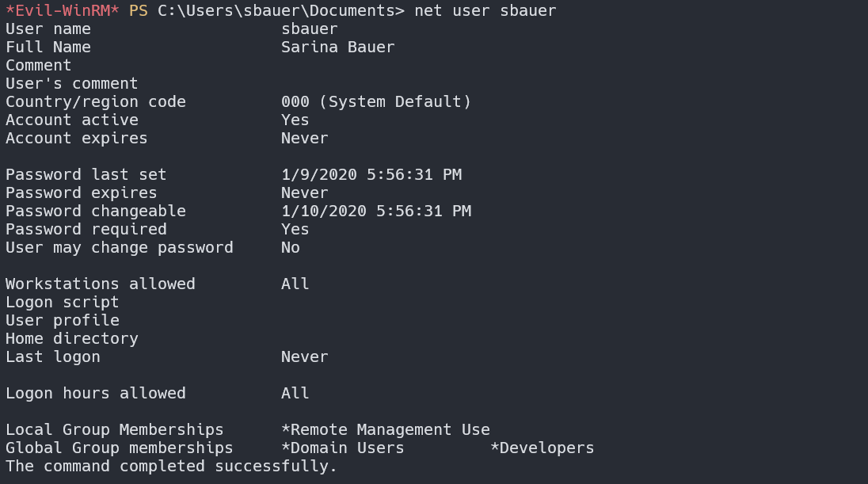This screenshot has height=484, width=868.
Task: Click the '*Developers' global group entry
Action: click(x=542, y=448)
